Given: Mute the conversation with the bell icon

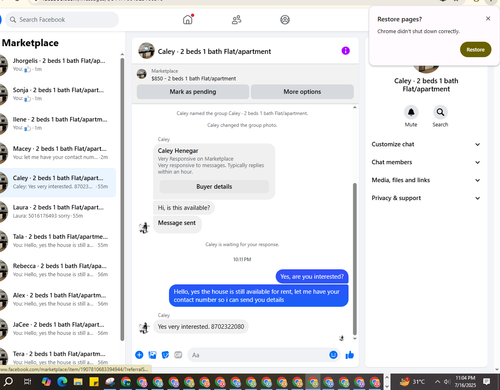Looking at the screenshot, I should pyautogui.click(x=411, y=112).
